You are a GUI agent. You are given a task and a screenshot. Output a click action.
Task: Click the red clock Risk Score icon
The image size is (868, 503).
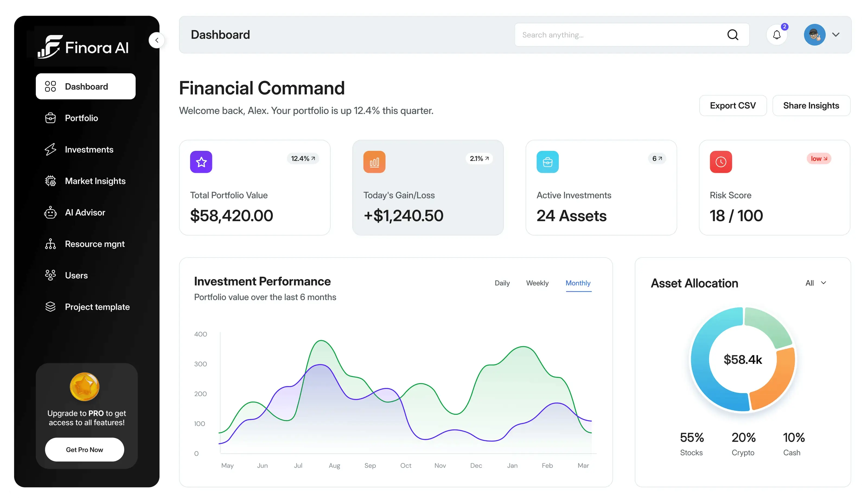pyautogui.click(x=721, y=162)
